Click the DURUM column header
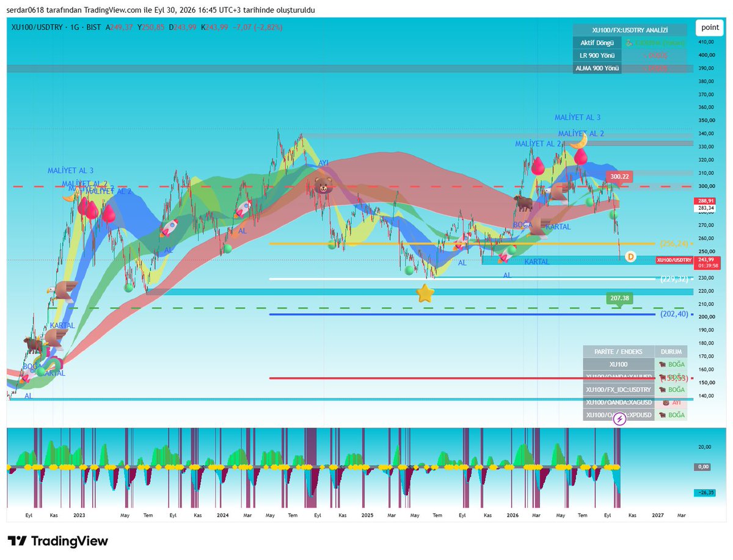733x560 pixels. pos(671,352)
